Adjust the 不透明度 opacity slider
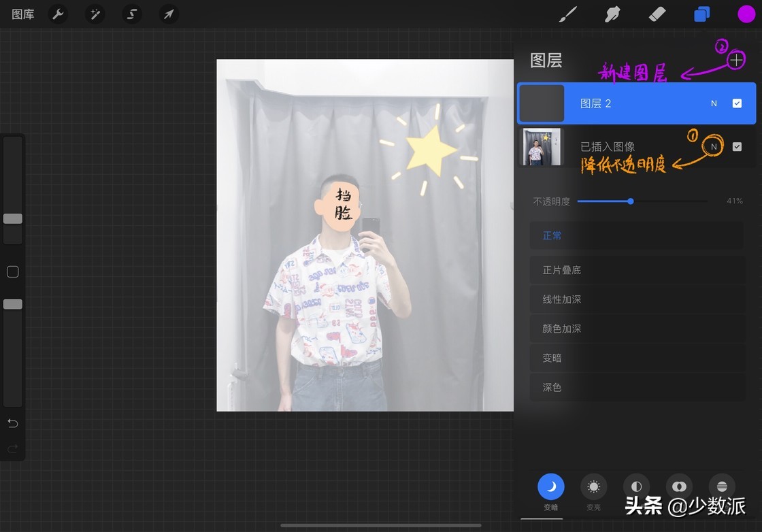Viewport: 762px width, 532px height. point(630,201)
